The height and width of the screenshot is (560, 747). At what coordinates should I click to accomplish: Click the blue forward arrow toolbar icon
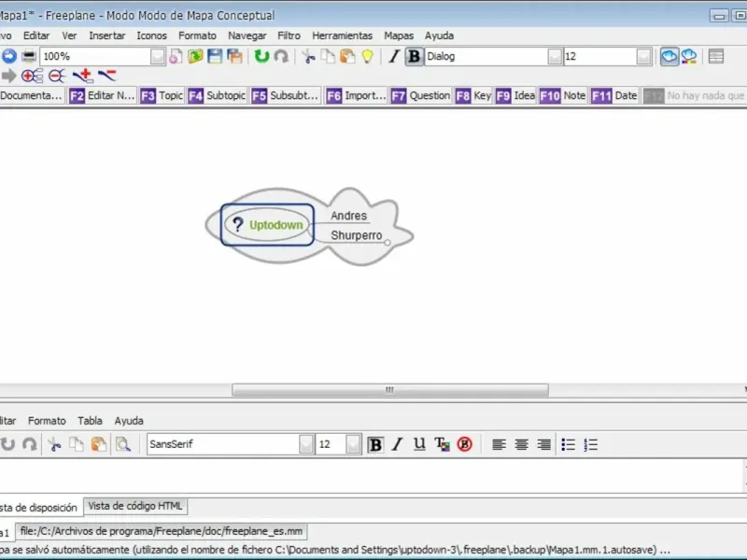pyautogui.click(x=9, y=56)
